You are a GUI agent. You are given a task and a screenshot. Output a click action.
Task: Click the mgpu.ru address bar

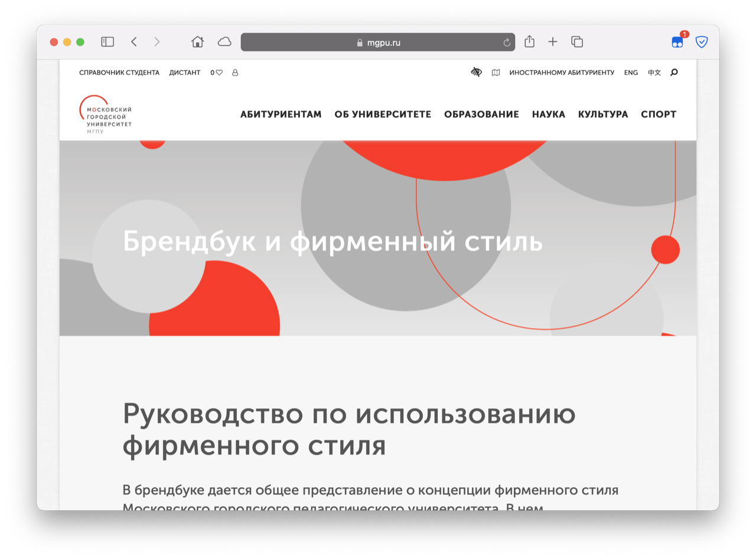[x=378, y=43]
